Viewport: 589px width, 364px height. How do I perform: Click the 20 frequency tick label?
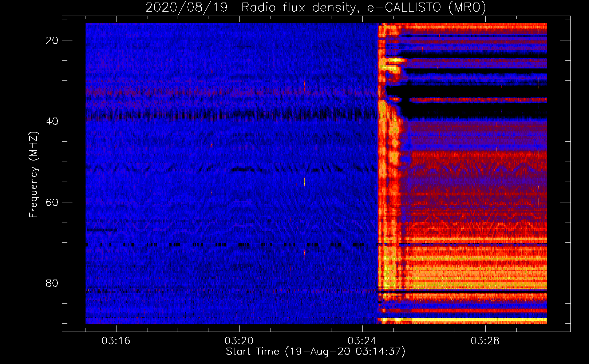point(52,40)
